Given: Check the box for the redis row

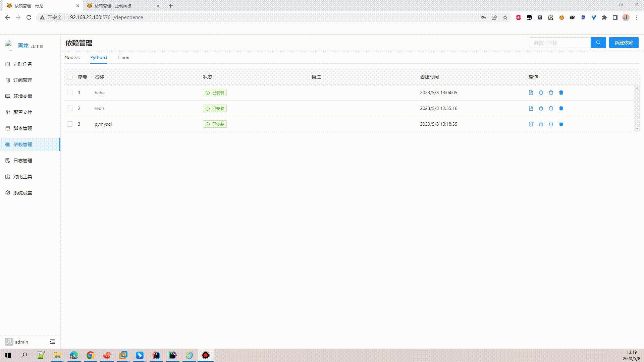Looking at the screenshot, I should [70, 108].
